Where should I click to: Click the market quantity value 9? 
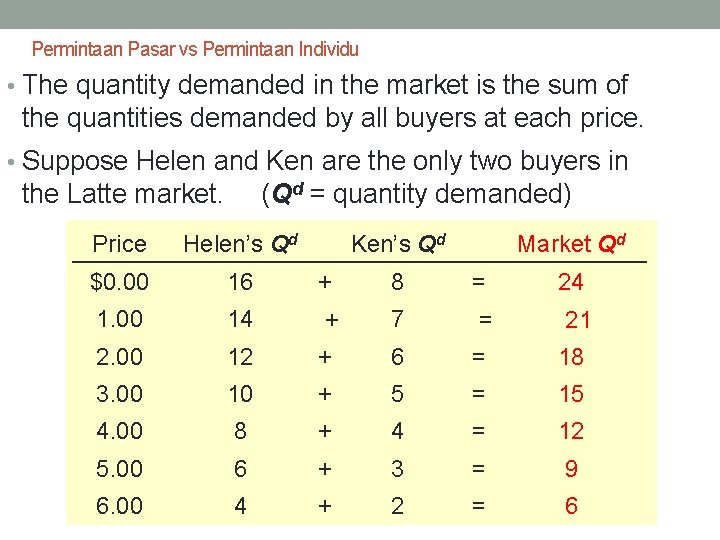[x=570, y=468]
